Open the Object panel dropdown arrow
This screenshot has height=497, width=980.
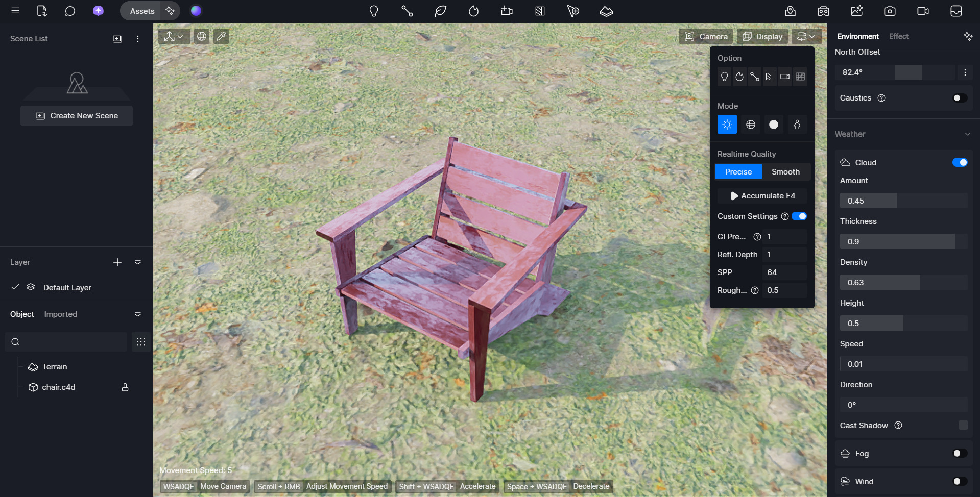point(138,314)
